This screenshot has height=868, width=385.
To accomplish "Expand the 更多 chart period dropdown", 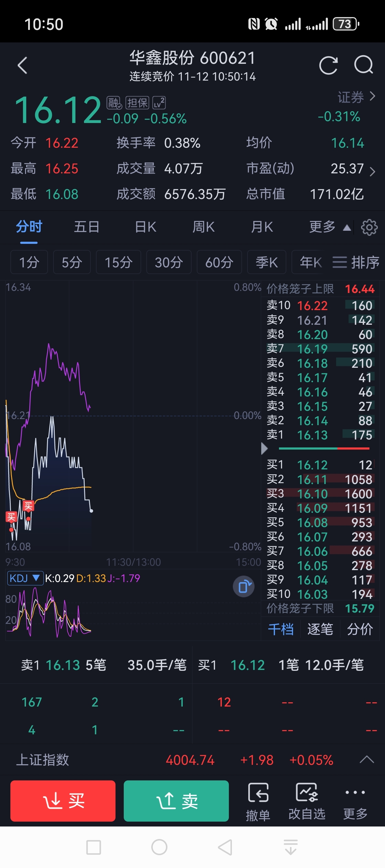I will pos(330,227).
